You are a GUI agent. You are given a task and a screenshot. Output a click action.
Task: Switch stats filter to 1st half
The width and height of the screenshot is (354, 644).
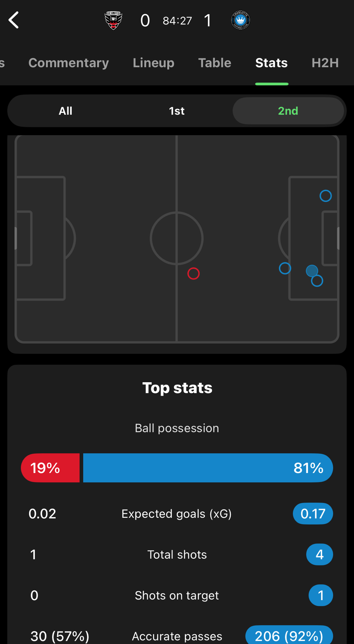[177, 111]
